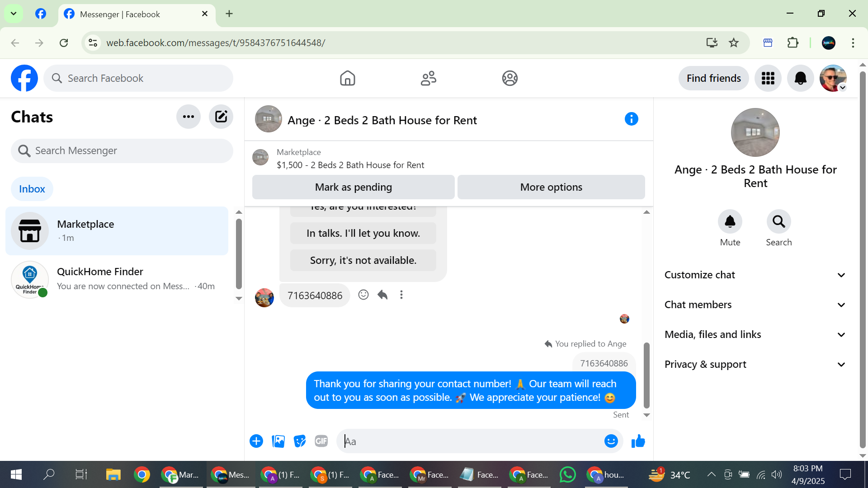This screenshot has width=868, height=488.
Task: Open the Facebook menu grid icon
Action: (x=768, y=78)
